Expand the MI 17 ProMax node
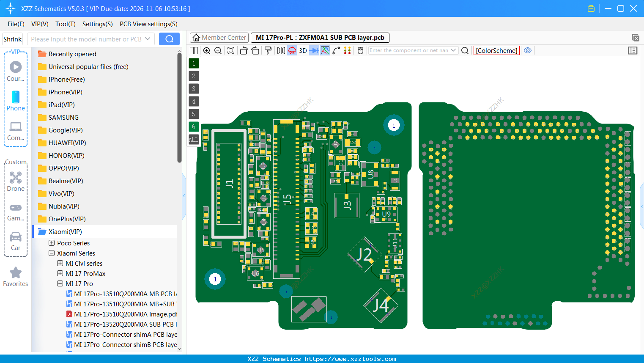This screenshot has height=363, width=644. (x=60, y=274)
